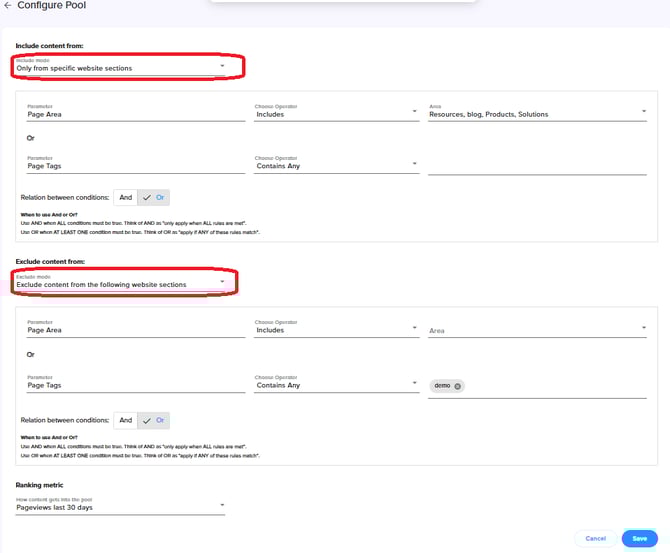Click the Cancel button
Image resolution: width=670 pixels, height=553 pixels.
pyautogui.click(x=595, y=538)
